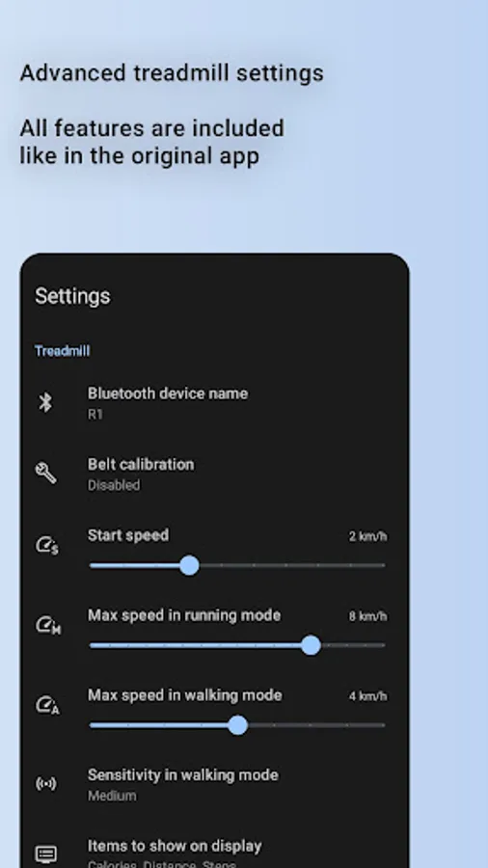The width and height of the screenshot is (488, 868).
Task: Click the wrench icon for Belt calibration
Action: point(46,474)
